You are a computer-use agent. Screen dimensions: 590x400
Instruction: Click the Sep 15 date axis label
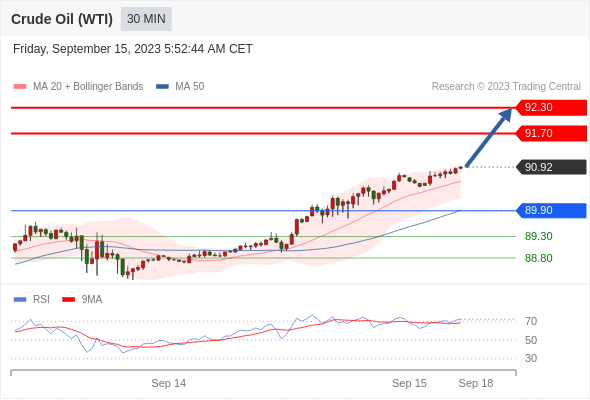(x=409, y=383)
